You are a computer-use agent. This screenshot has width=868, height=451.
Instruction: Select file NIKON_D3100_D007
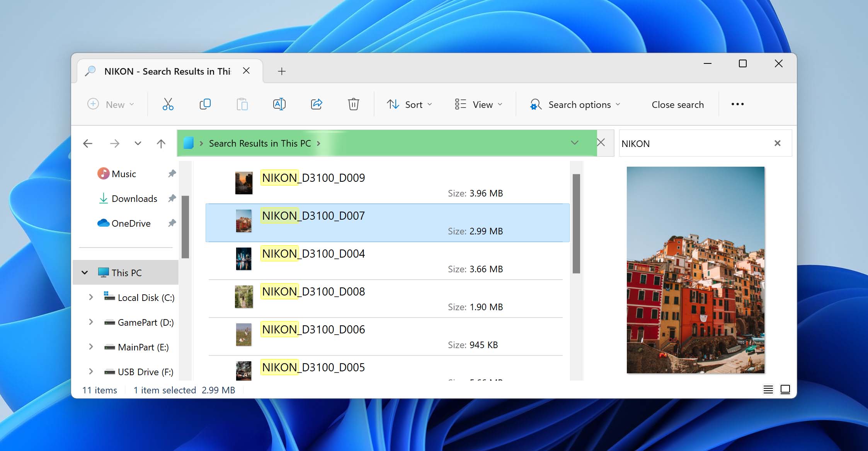click(387, 223)
